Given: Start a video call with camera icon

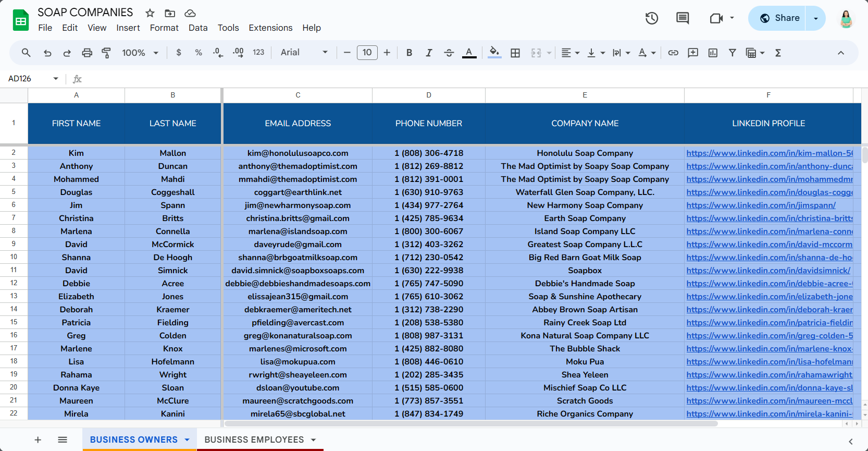Looking at the screenshot, I should pos(716,18).
